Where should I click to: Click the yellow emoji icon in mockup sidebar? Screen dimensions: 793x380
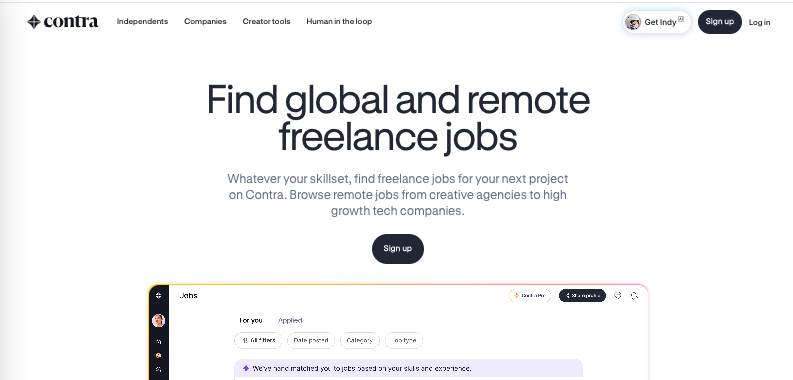(x=158, y=355)
